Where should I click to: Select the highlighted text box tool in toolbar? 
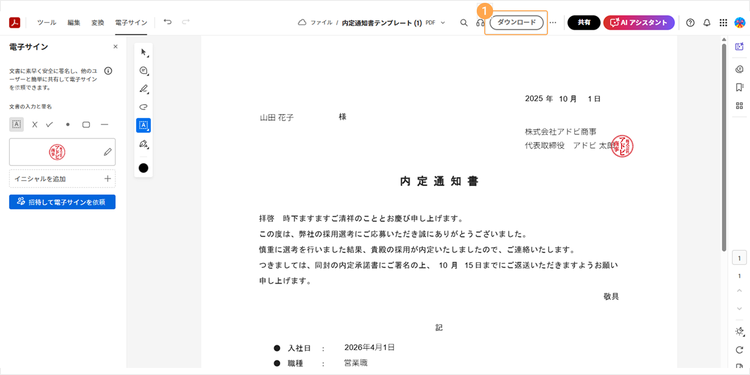143,125
